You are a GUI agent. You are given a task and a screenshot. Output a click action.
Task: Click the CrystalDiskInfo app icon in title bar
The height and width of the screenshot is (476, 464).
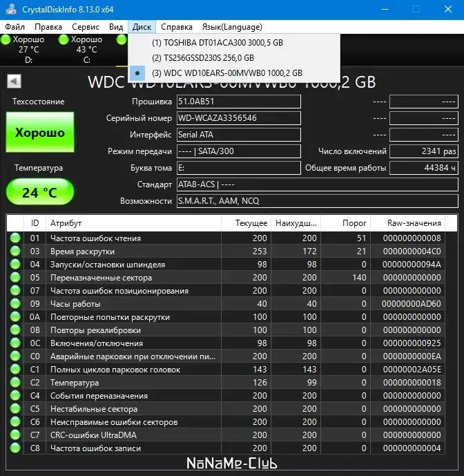pos(11,9)
